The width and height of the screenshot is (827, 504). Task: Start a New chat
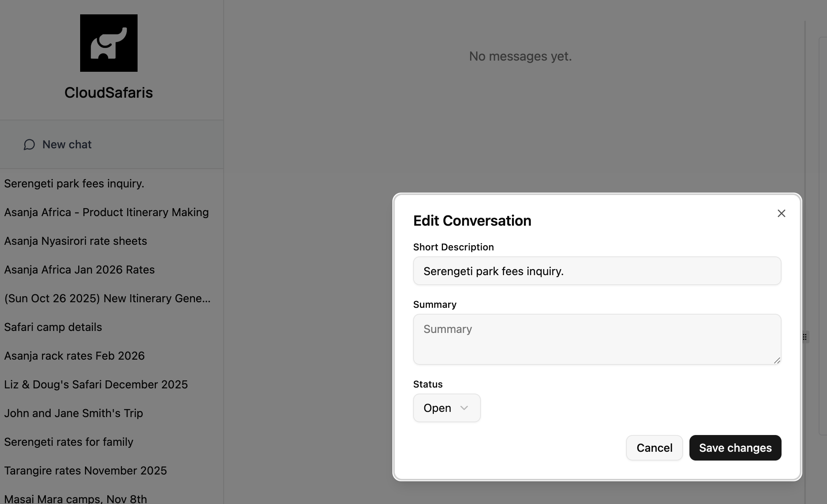67,144
